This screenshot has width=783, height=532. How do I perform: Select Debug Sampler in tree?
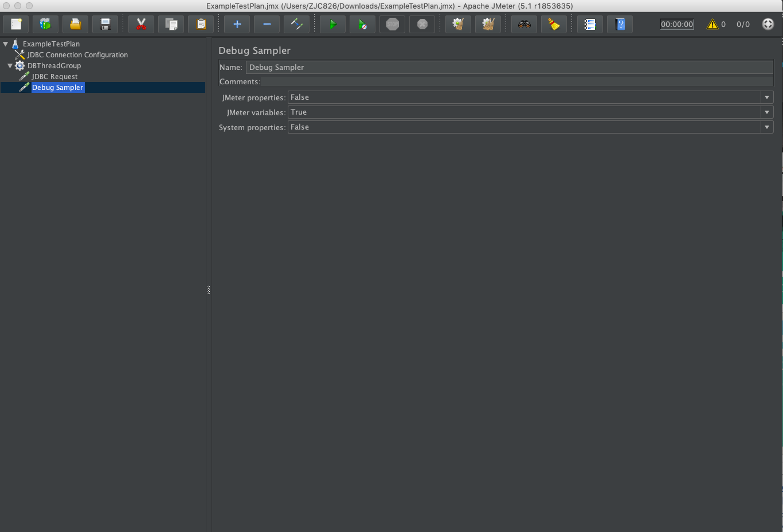pos(57,88)
